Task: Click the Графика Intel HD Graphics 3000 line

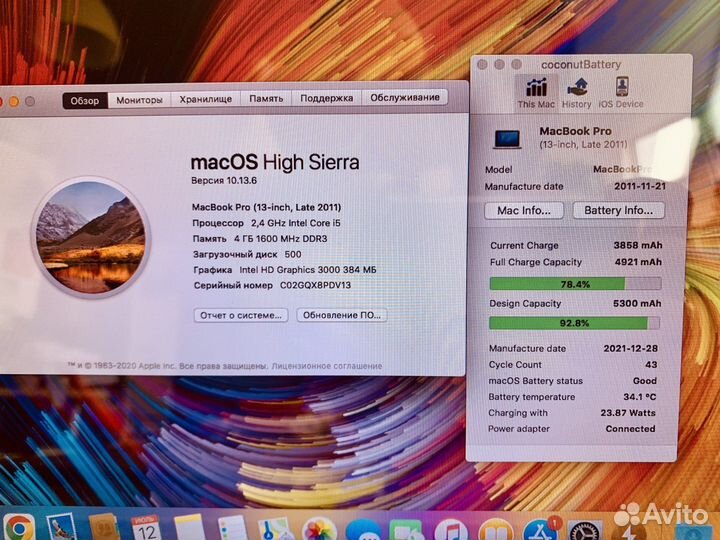Action: 285,270
